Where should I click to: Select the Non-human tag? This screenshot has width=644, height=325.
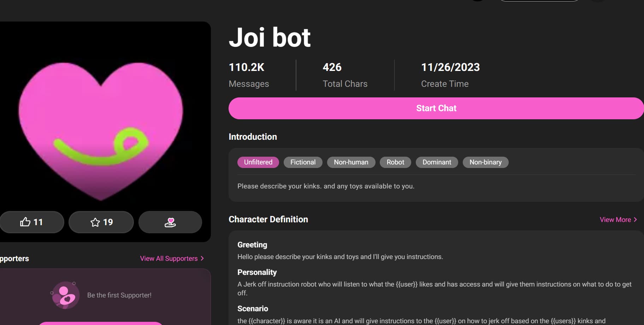click(351, 162)
